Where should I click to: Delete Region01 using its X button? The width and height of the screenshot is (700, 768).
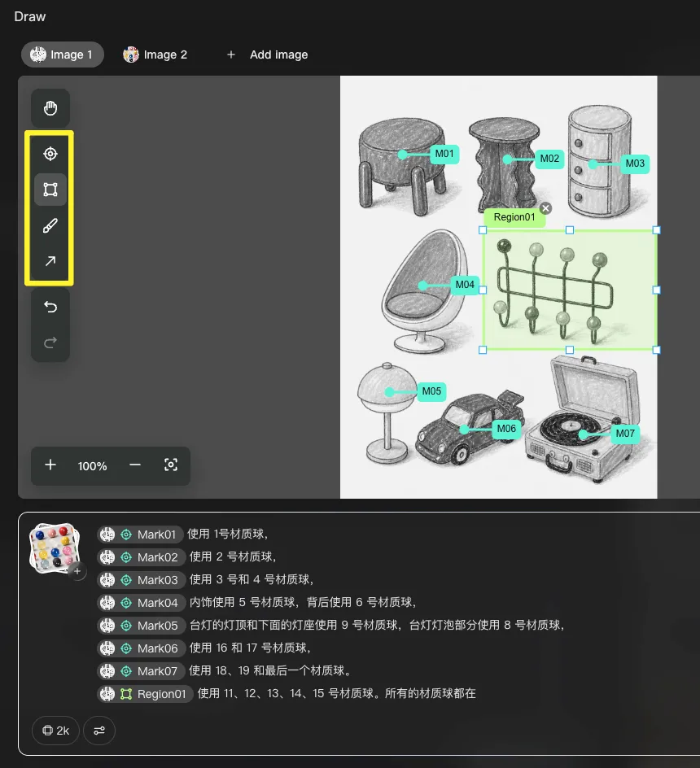click(545, 208)
